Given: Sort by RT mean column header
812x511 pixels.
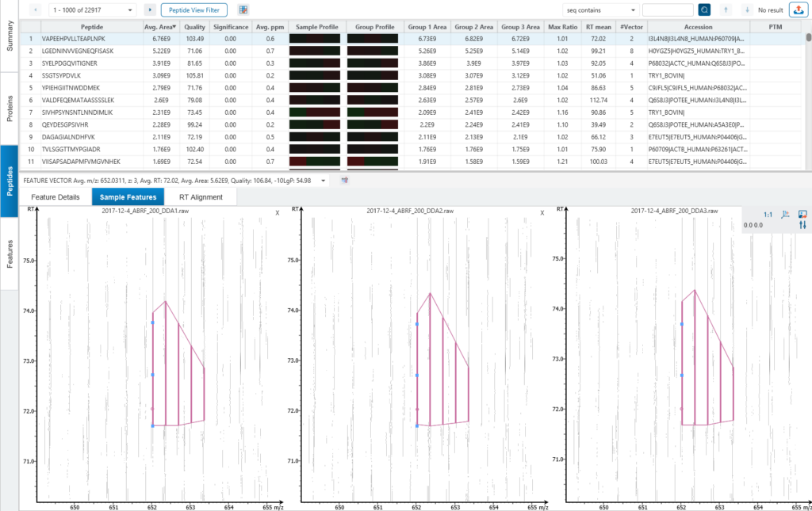Looking at the screenshot, I should [598, 27].
